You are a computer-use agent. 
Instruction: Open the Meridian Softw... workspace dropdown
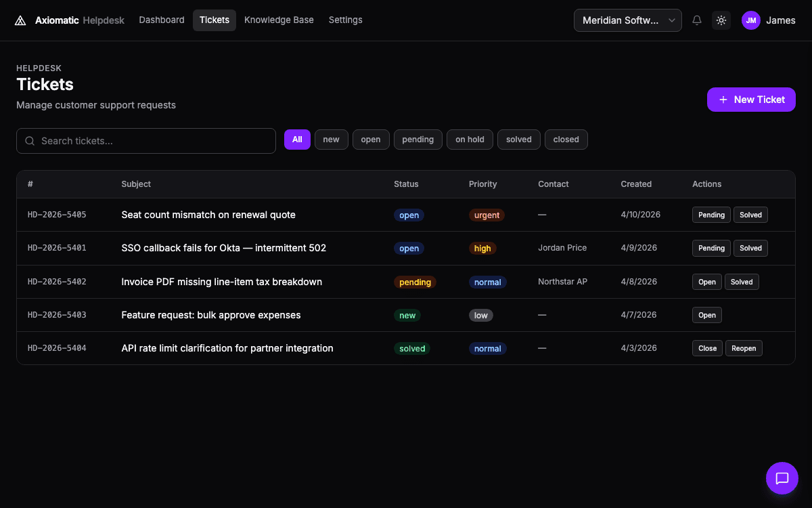tap(627, 20)
